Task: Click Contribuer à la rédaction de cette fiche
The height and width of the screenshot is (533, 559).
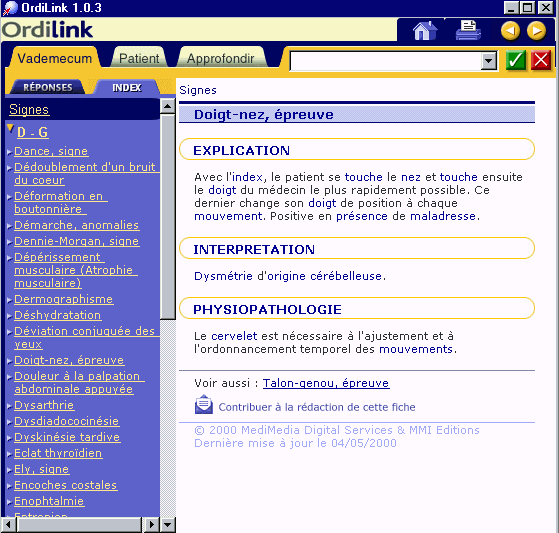Action: tap(317, 407)
